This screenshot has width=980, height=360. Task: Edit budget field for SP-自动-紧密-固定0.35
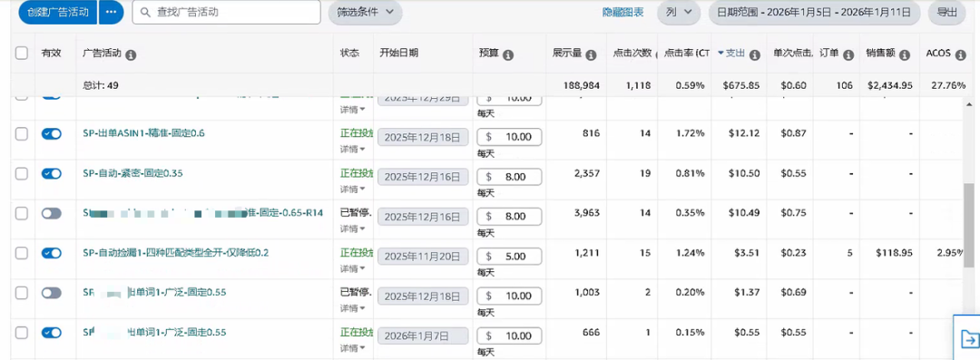tap(509, 177)
